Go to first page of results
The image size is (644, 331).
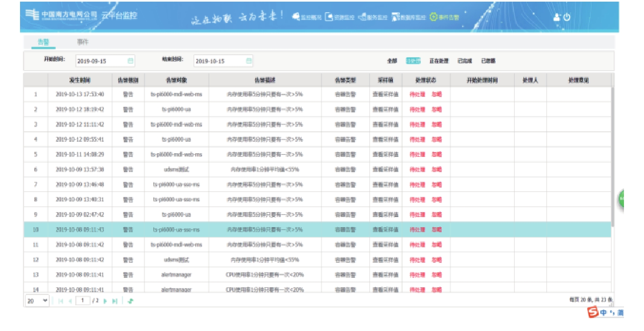tap(61, 301)
